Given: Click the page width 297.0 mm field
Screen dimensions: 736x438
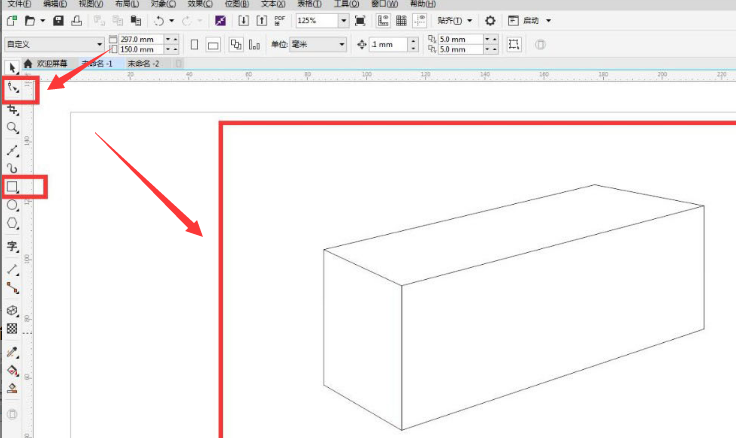Looking at the screenshot, I should point(140,39).
